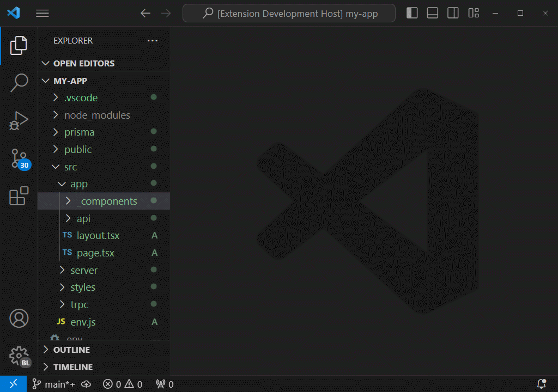Image resolution: width=558 pixels, height=392 pixels.
Task: Open the hamburger application menu
Action: point(43,14)
